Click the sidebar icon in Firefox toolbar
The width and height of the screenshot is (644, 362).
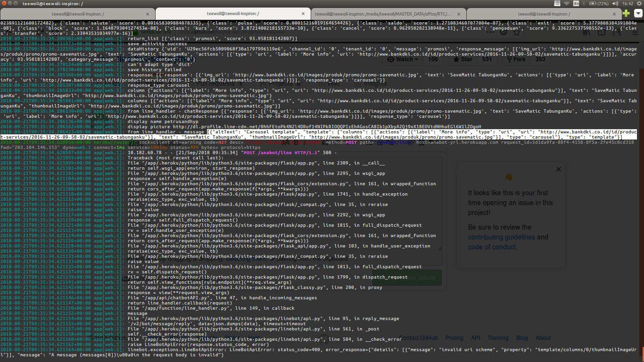601,33
